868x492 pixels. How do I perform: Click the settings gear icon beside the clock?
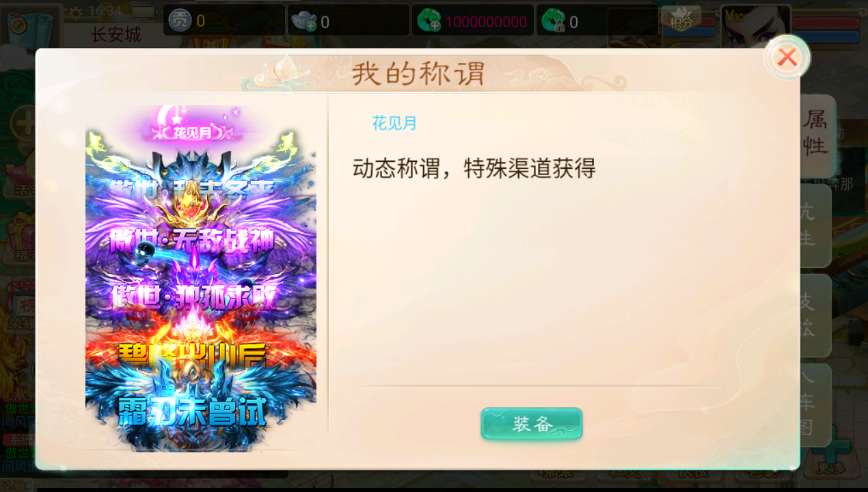(x=76, y=12)
